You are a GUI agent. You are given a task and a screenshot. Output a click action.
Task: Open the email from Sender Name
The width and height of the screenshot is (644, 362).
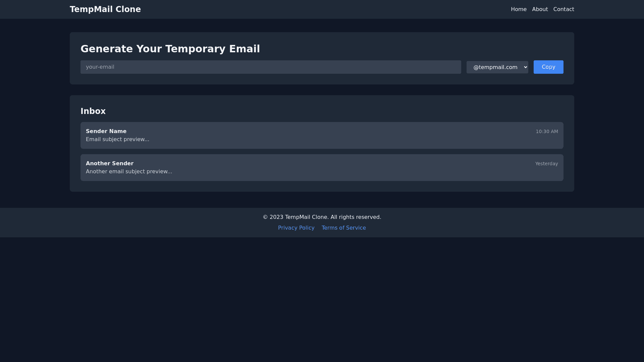coord(321,135)
